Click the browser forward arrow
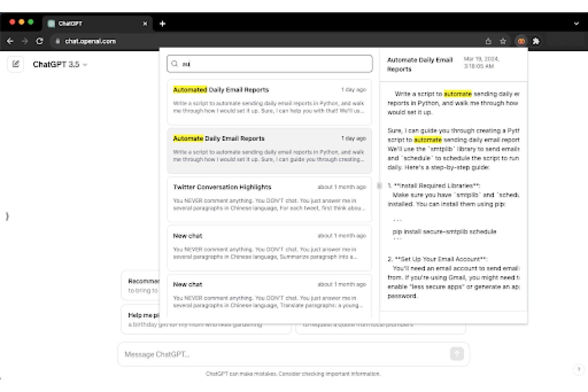This screenshot has width=588, height=392. [x=25, y=41]
